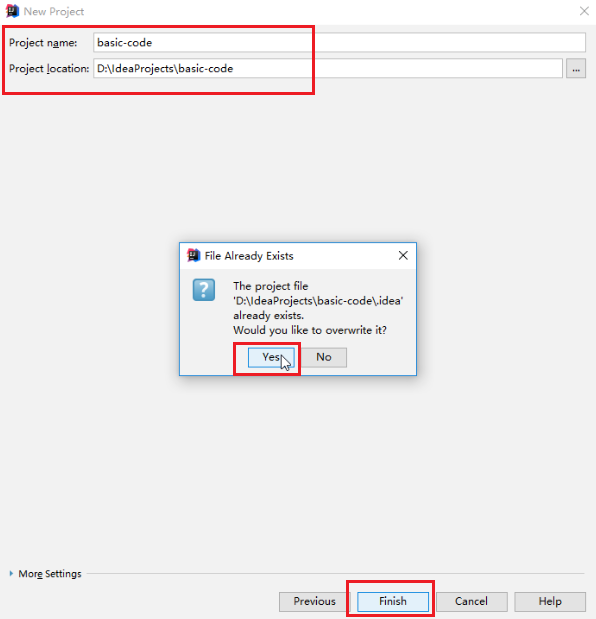Click the Finish button
Image resolution: width=596 pixels, height=619 pixels.
click(393, 601)
